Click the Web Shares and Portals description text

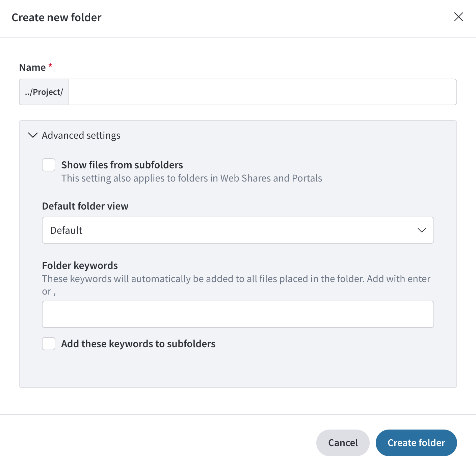(192, 178)
